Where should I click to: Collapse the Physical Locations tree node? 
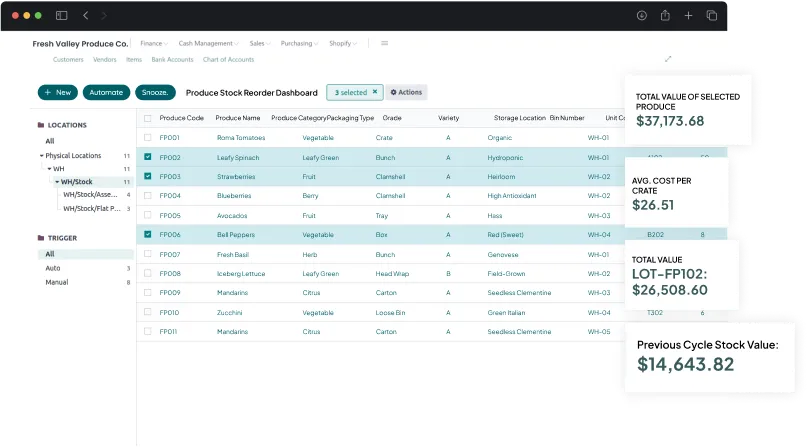coord(42,156)
